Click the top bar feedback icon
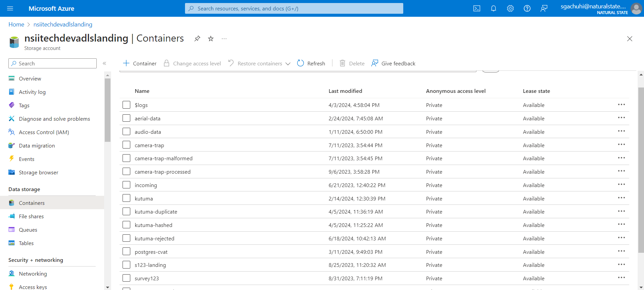 (x=544, y=8)
